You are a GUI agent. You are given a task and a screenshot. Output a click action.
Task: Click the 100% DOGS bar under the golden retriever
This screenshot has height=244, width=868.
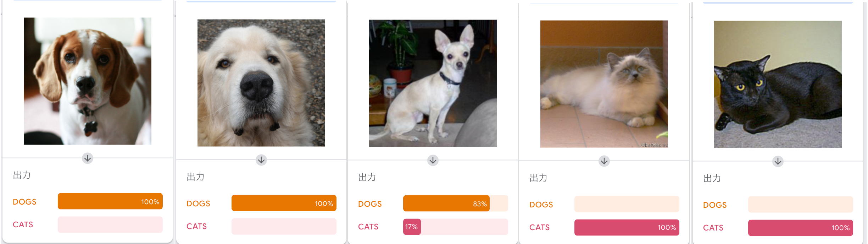[x=284, y=203]
